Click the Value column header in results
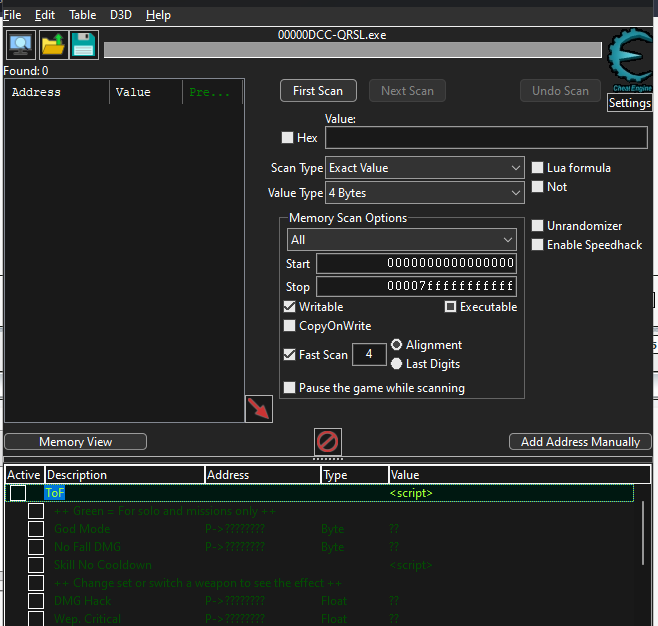Image resolution: width=658 pixels, height=626 pixels. pos(146,92)
